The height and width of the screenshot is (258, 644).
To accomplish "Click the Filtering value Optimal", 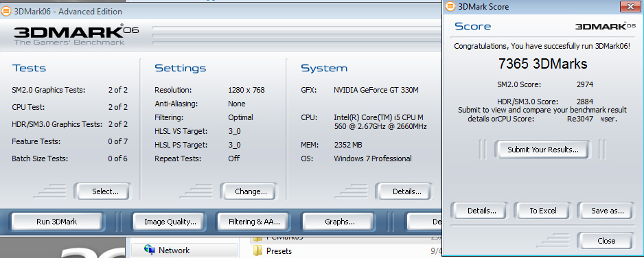I will (241, 117).
